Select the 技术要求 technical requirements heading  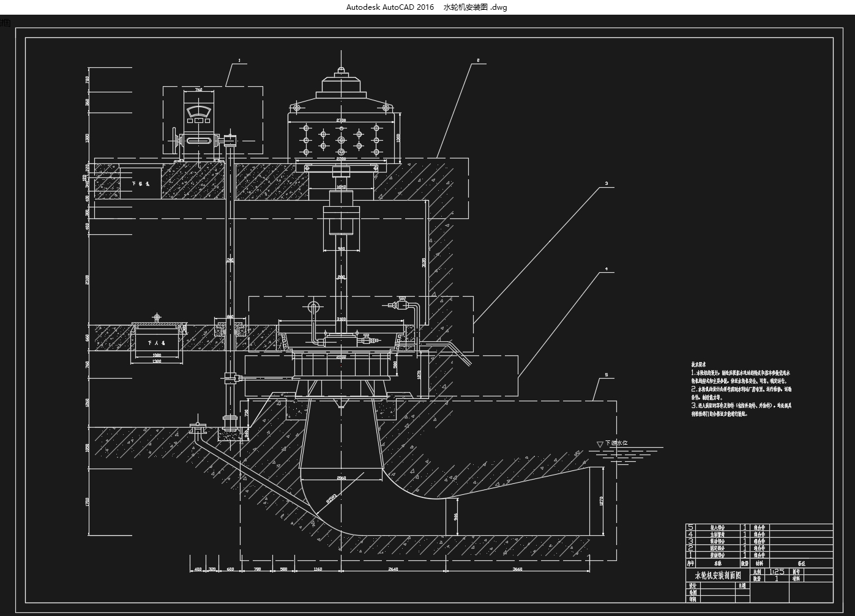point(698,364)
